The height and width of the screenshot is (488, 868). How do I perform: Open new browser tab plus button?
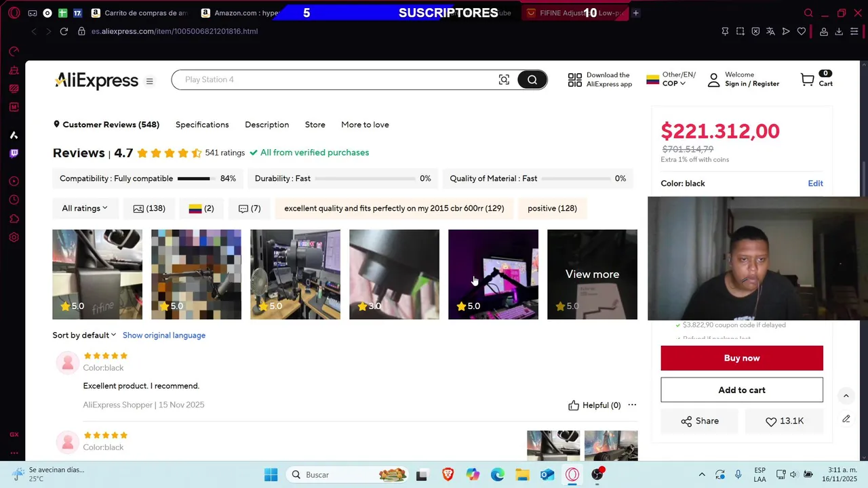tap(635, 13)
